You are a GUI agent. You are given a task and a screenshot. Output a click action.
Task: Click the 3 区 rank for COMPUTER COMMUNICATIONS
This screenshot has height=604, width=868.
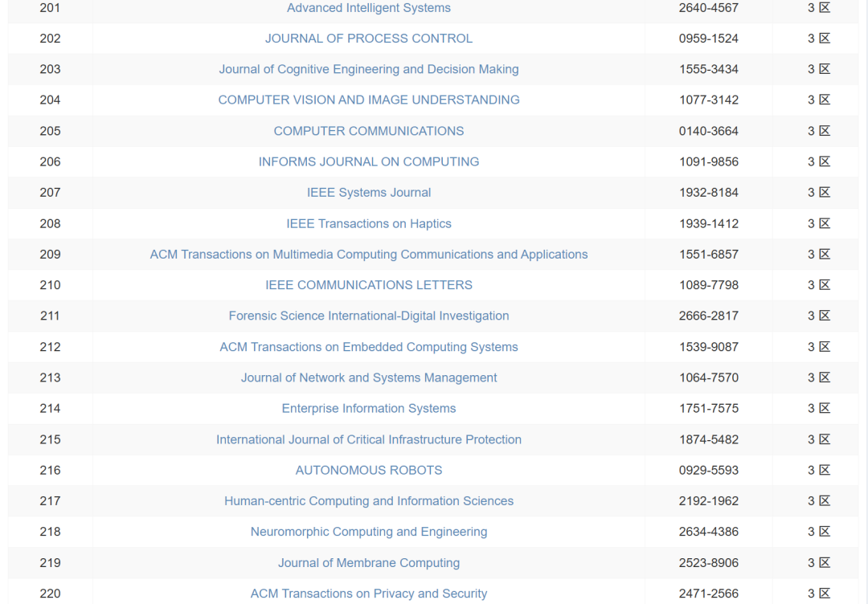(819, 131)
